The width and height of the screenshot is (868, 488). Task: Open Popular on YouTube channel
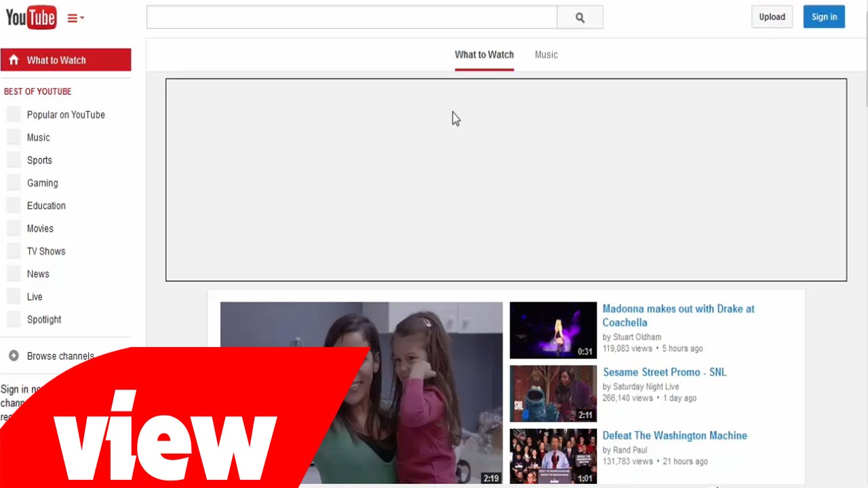pyautogui.click(x=66, y=115)
